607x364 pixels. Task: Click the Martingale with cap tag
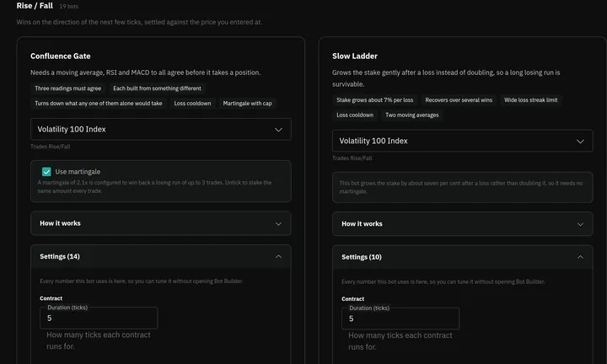coord(247,104)
